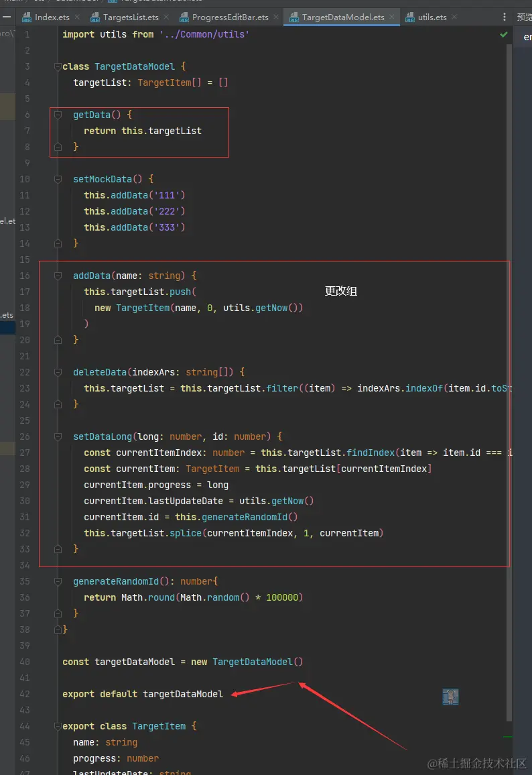Click fold end marker on line 20
Screen dimensions: 532x775
tap(58, 340)
